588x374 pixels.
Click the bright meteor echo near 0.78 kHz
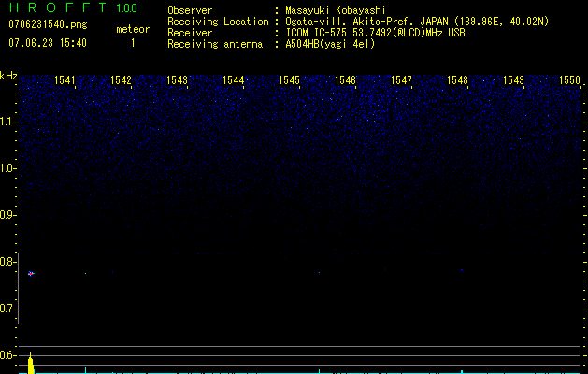[x=31, y=273]
